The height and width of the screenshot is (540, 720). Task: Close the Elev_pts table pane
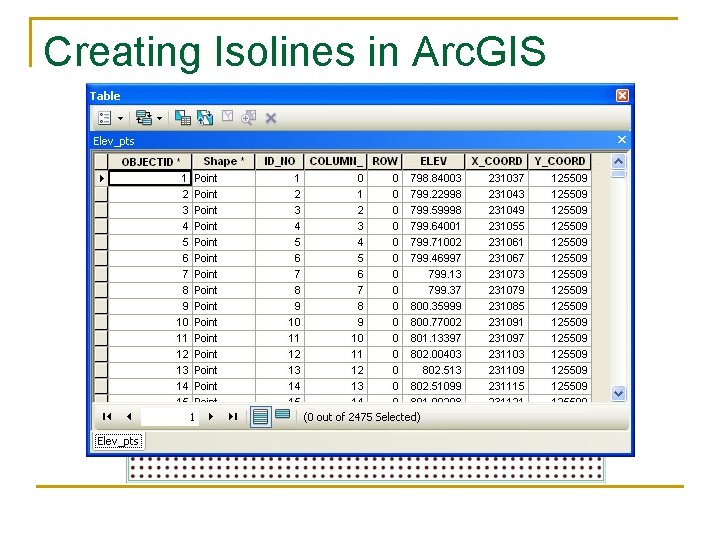[622, 140]
